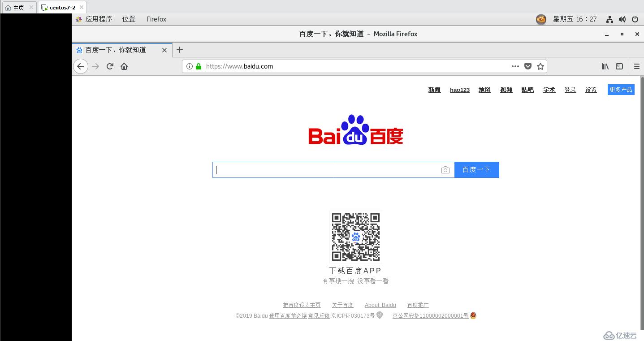Screen dimensions: 644x341
Task: Go back with the Firefox back arrow
Action: coord(81,66)
